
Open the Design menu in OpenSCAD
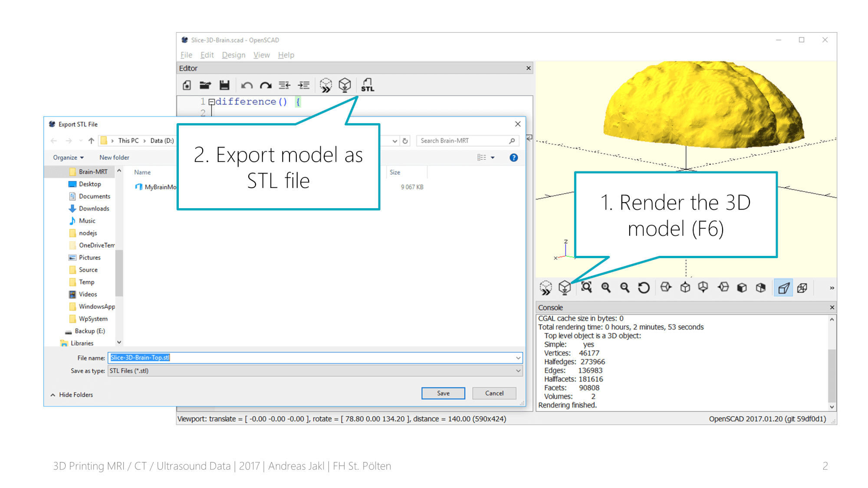233,55
